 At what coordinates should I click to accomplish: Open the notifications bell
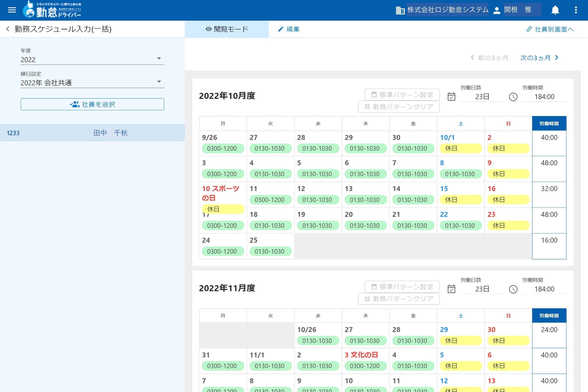555,10
